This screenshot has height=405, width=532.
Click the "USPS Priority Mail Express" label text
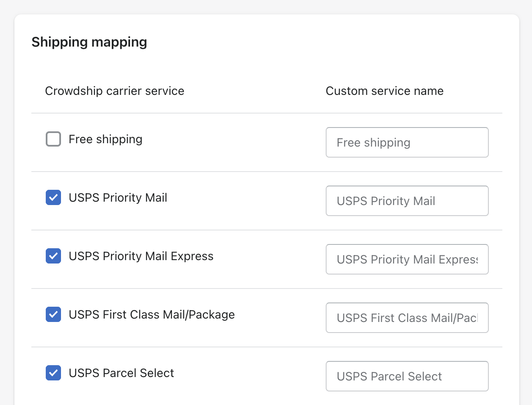click(141, 256)
